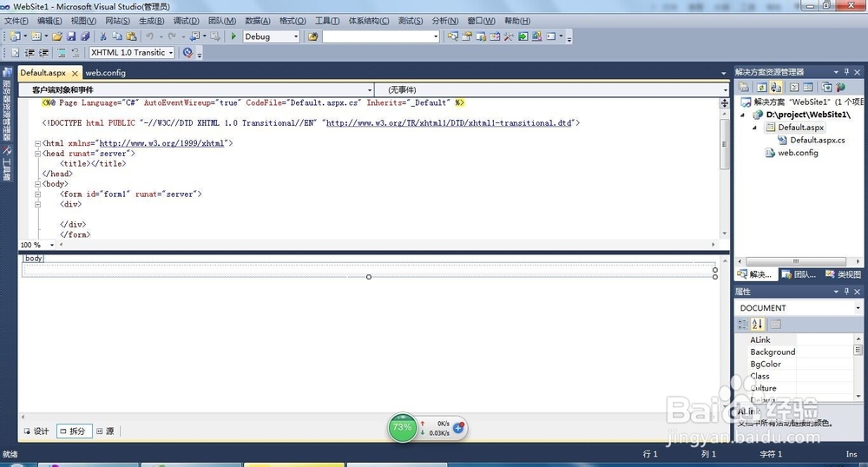The width and height of the screenshot is (868, 467).
Task: Click the Copy icon in toolbar
Action: (117, 36)
